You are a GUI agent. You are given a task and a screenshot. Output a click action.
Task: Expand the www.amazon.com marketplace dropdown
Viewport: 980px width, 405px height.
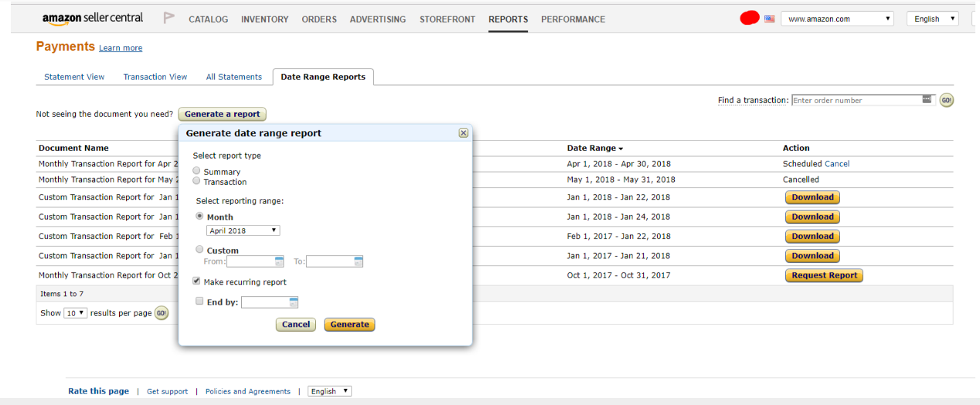[837, 19]
